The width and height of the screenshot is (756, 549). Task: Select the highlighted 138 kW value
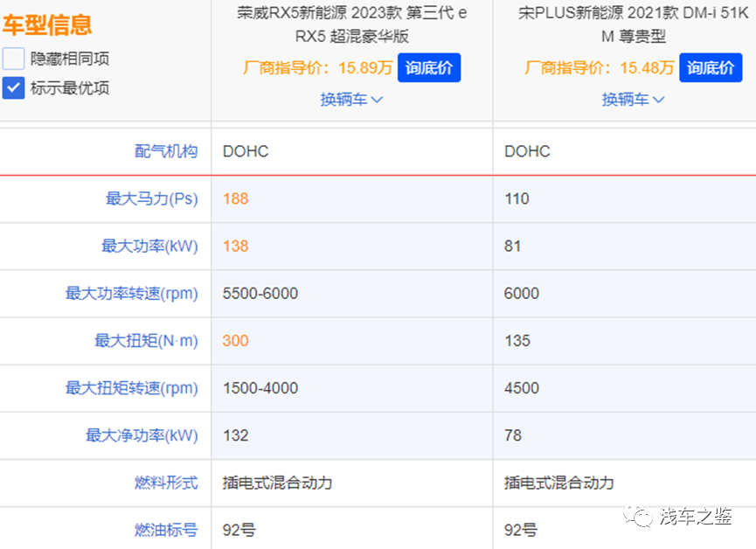coord(236,246)
